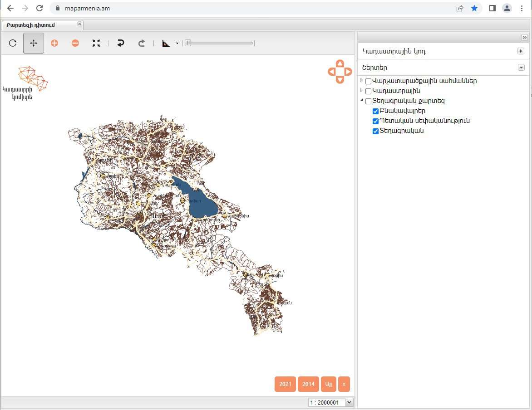Screen dimensions: 532x410
Task: Select the measure ruler tool
Action: (x=166, y=43)
